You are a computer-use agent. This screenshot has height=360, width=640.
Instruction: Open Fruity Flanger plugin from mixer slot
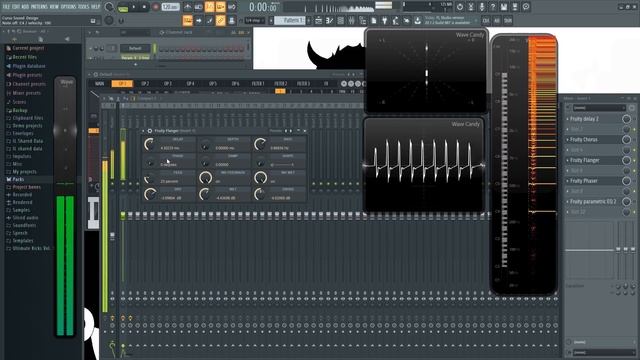584,160
